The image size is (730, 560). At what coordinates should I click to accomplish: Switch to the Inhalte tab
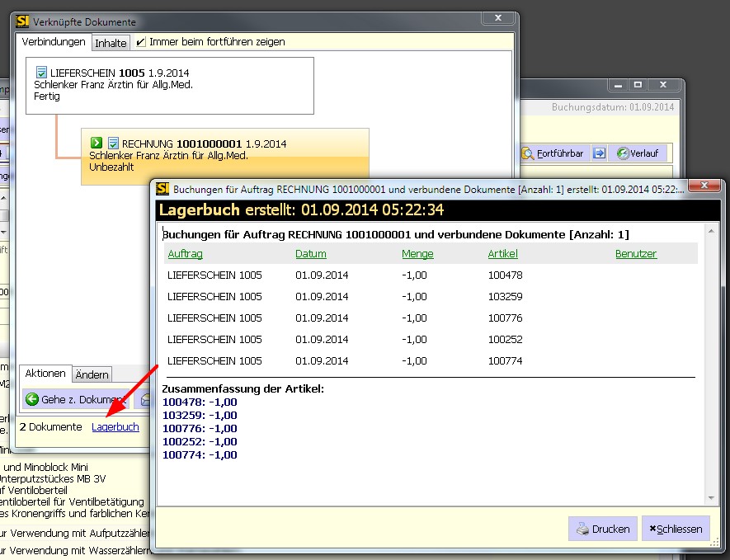click(111, 43)
